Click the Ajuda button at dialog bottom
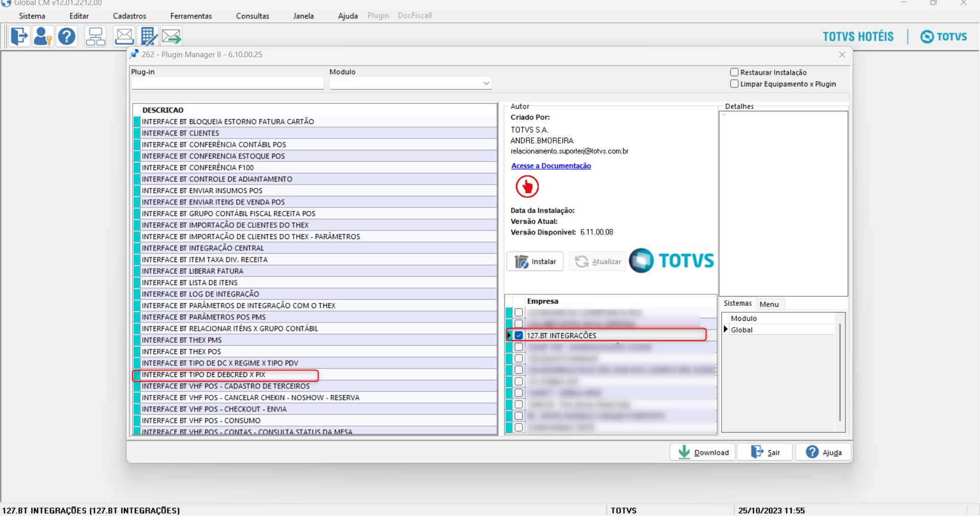The height and width of the screenshot is (516, 980). (x=824, y=452)
